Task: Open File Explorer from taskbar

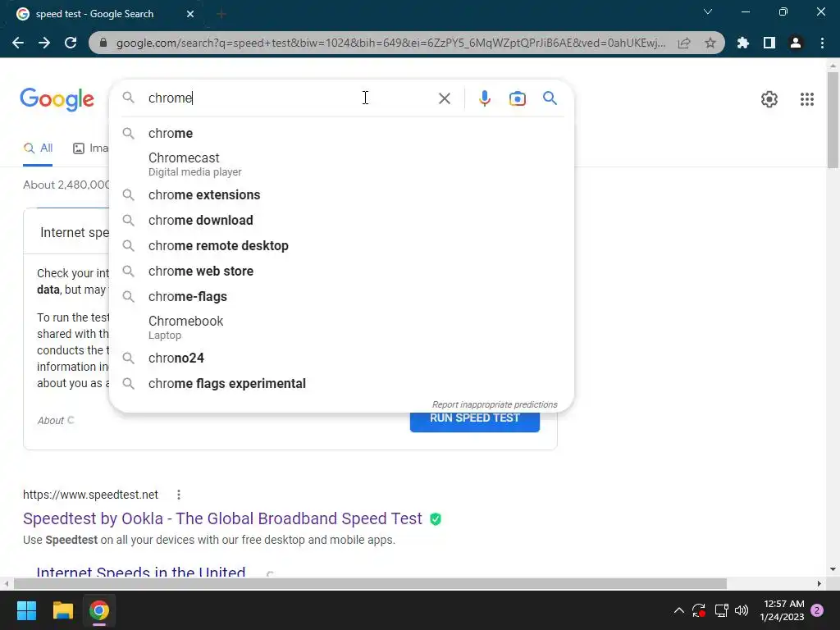Action: pos(62,610)
